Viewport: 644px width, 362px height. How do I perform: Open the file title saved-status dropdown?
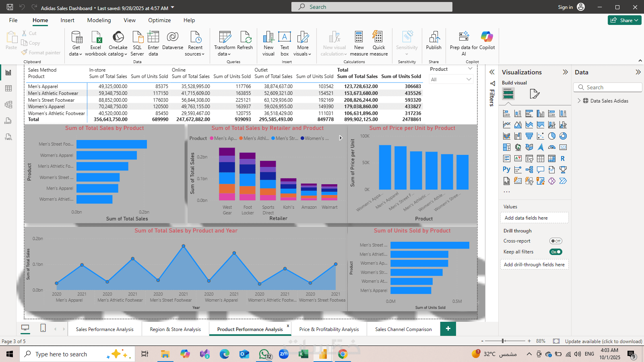pyautogui.click(x=173, y=8)
